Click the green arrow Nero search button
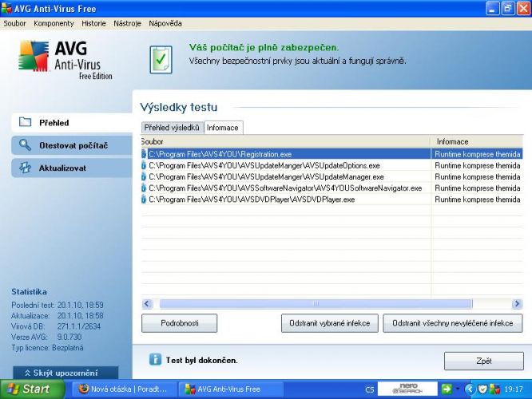The width and height of the screenshot is (532, 399). (447, 389)
